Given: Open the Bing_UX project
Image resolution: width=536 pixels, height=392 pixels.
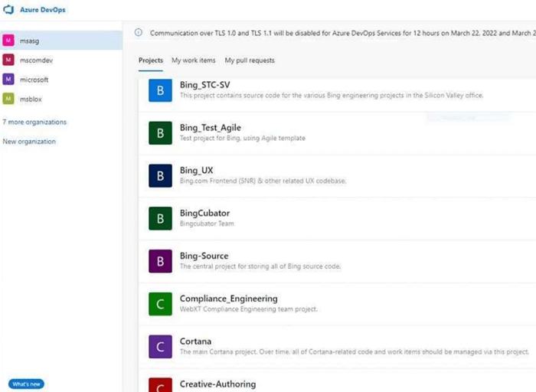Looking at the screenshot, I should (196, 170).
